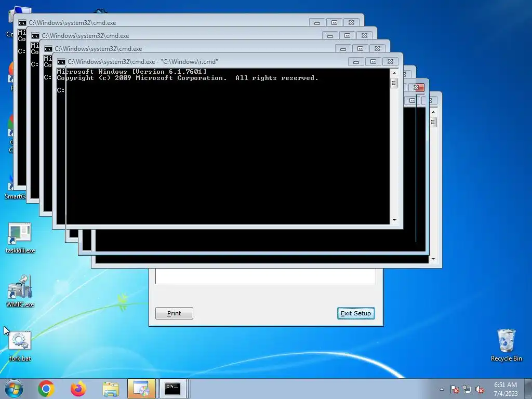Open the network tray icon

coord(467,389)
